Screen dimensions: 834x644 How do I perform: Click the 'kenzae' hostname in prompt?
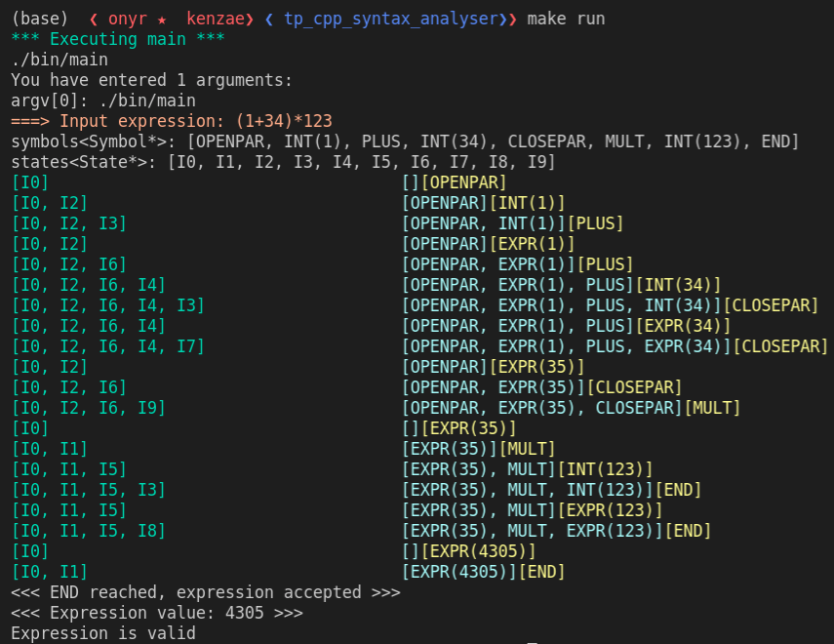coord(216,19)
